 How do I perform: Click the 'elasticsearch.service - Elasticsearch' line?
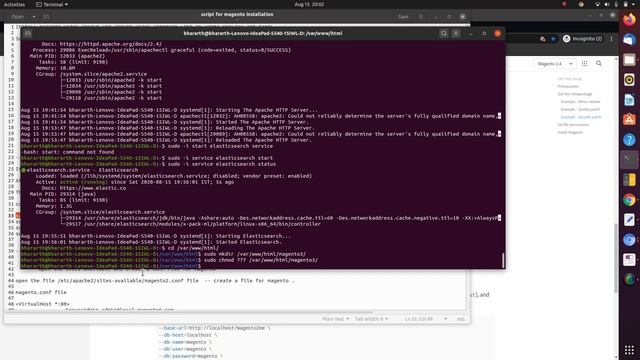[x=82, y=170]
